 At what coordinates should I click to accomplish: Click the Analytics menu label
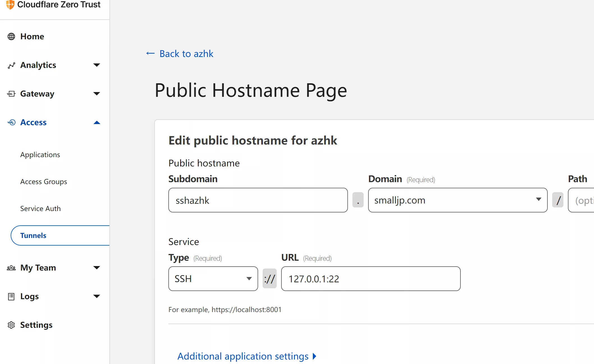(x=38, y=65)
